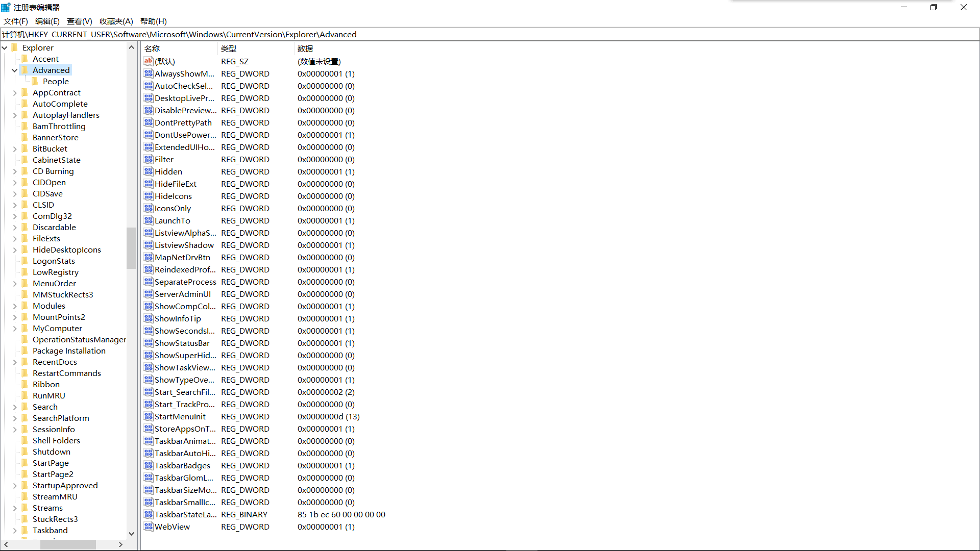980x551 pixels.
Task: Expand the CD Burning key
Action: (14, 171)
